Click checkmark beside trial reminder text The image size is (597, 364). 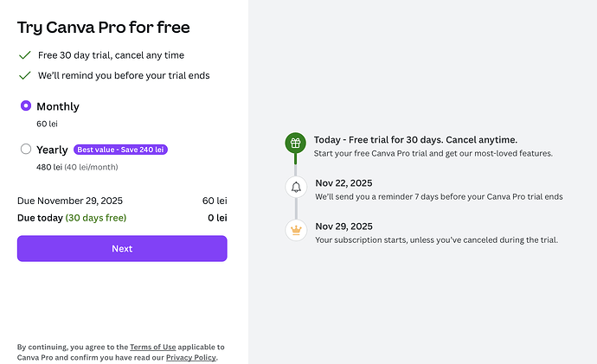click(24, 75)
